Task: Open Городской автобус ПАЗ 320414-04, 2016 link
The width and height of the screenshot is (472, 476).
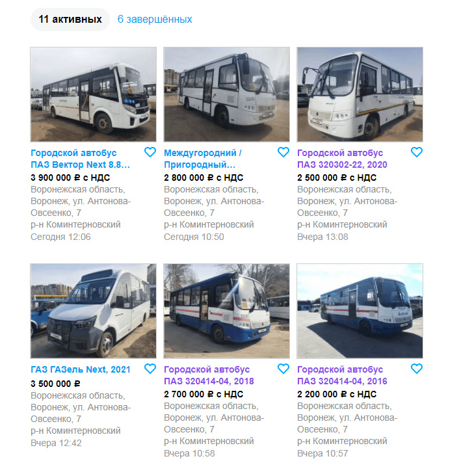Action: pyautogui.click(x=342, y=375)
